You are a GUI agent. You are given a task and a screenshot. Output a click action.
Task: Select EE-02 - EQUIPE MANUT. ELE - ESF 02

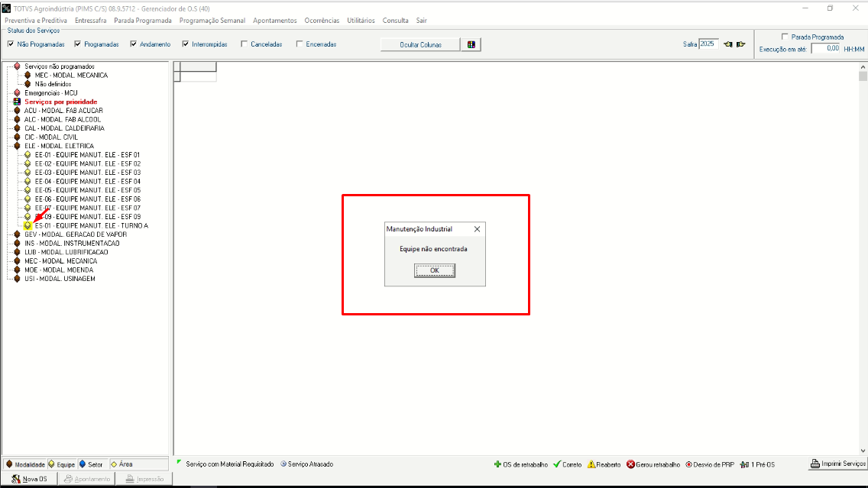87,163
